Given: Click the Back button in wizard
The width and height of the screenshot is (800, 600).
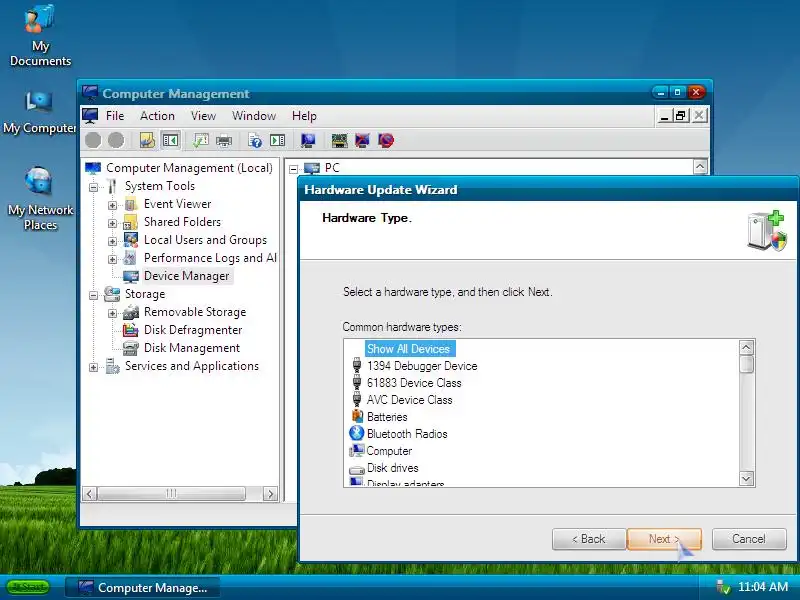Looking at the screenshot, I should click(x=589, y=539).
